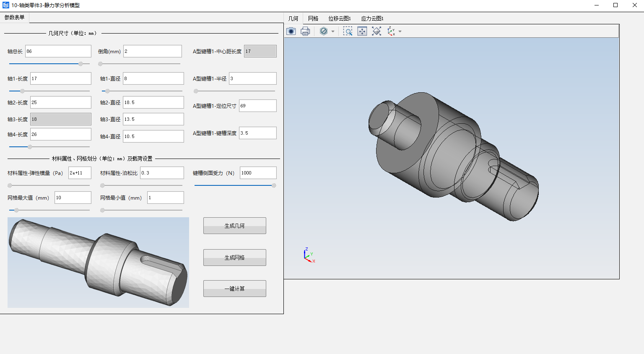Screen dimensions: 644x354
Task: Click the 轴总长 input field
Action: [58, 51]
